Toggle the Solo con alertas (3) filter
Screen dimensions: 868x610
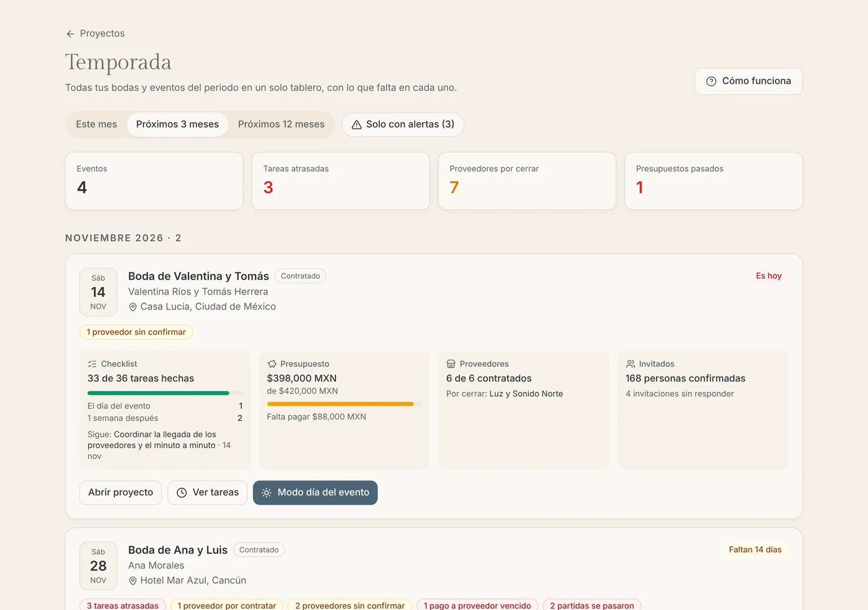click(403, 125)
